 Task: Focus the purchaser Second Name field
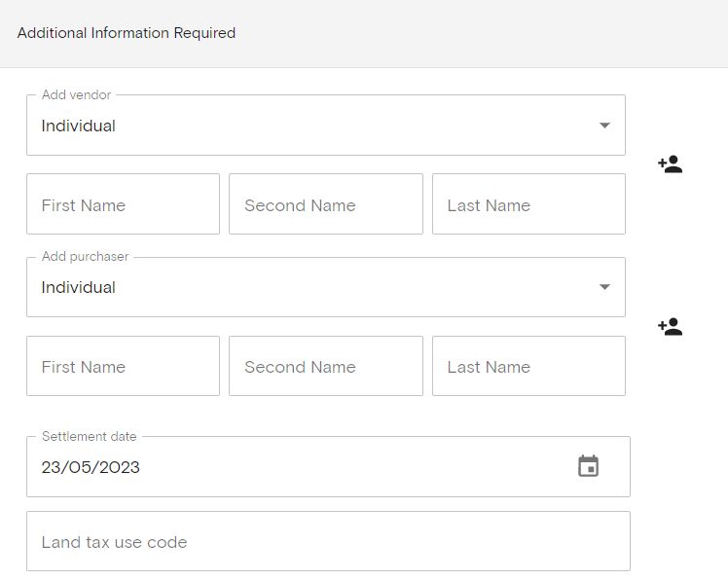(x=326, y=366)
